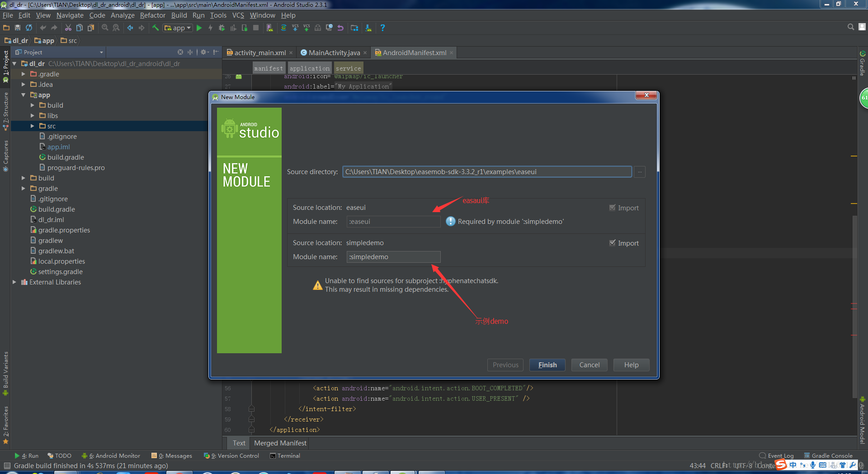
Task: Open the Terminal tool window
Action: (x=285, y=455)
